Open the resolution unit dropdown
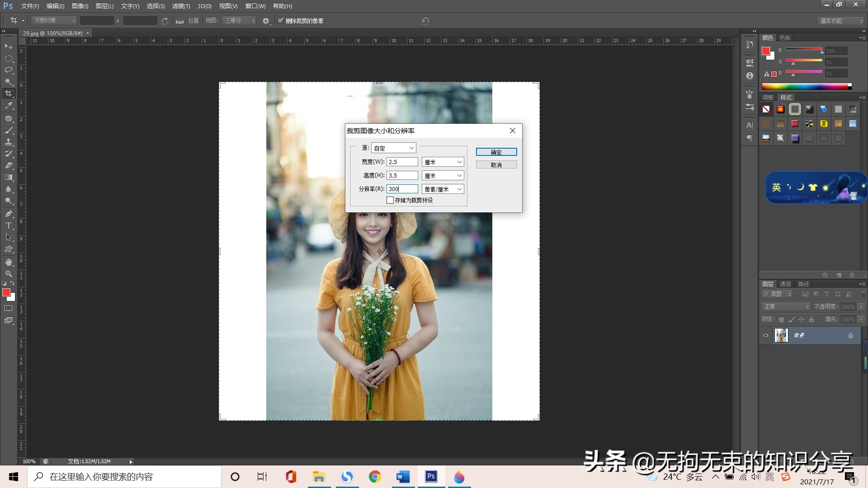 coord(443,189)
